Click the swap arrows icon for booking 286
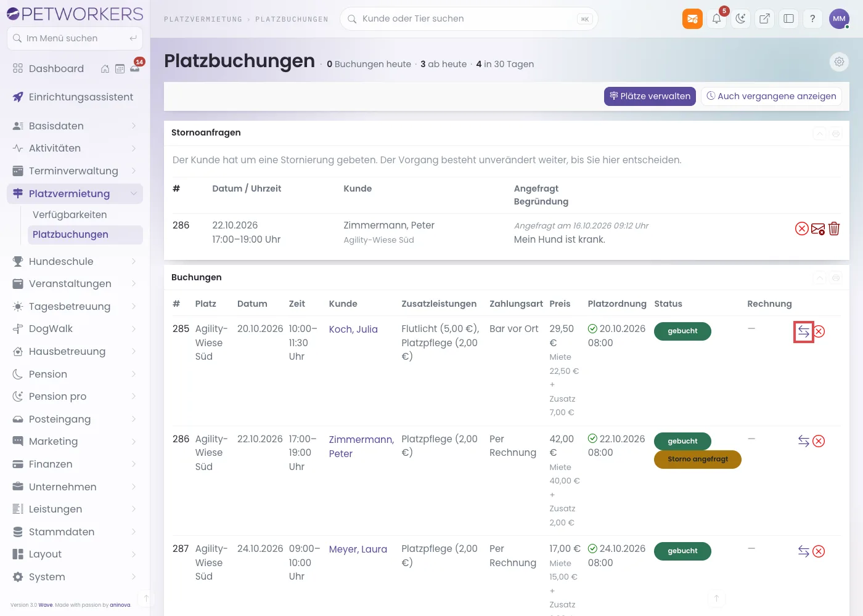The width and height of the screenshot is (863, 616). [804, 441]
